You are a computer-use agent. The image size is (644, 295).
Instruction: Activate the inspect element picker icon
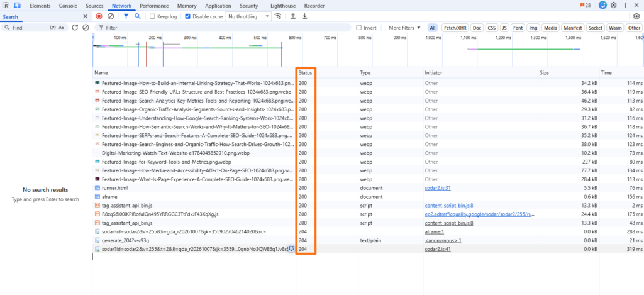coord(6,5)
